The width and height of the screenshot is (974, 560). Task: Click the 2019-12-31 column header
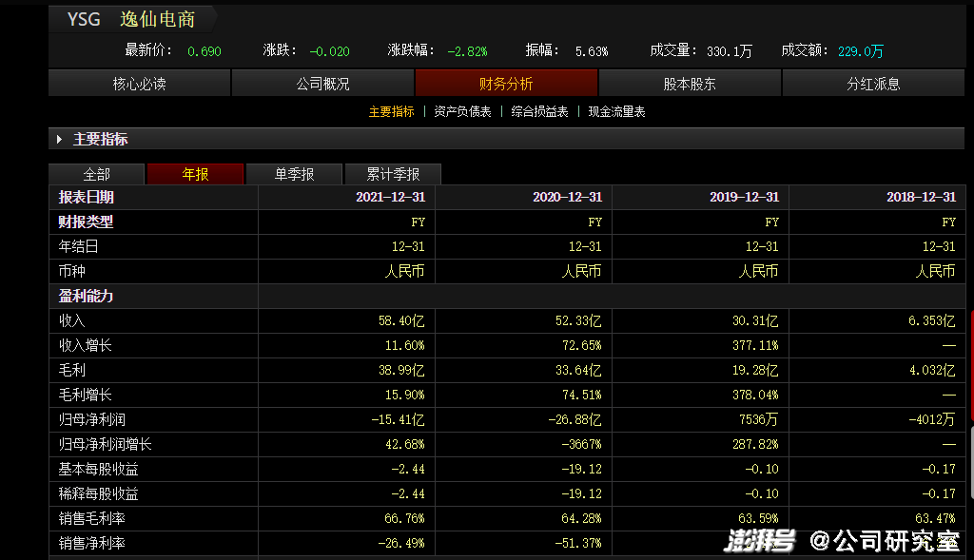pyautogui.click(x=744, y=197)
